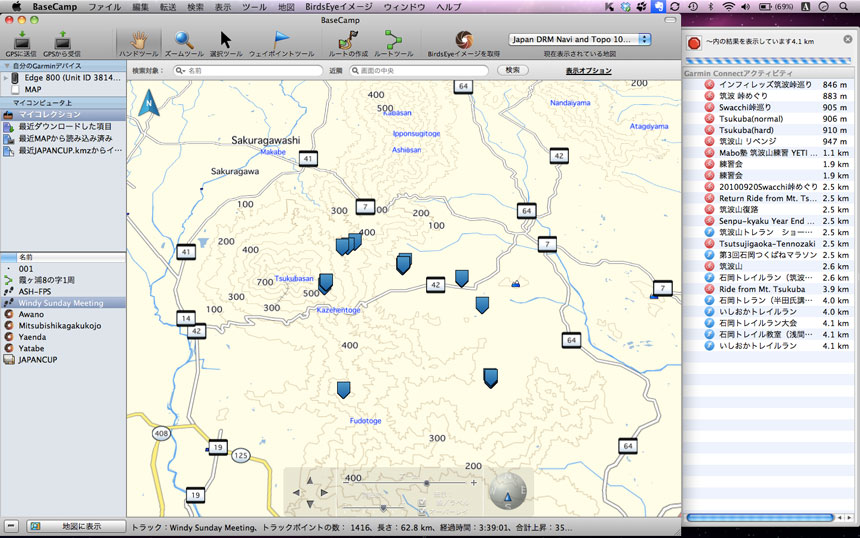Select 最近ダウンロードした項目 list
860x538 pixels.
point(63,126)
